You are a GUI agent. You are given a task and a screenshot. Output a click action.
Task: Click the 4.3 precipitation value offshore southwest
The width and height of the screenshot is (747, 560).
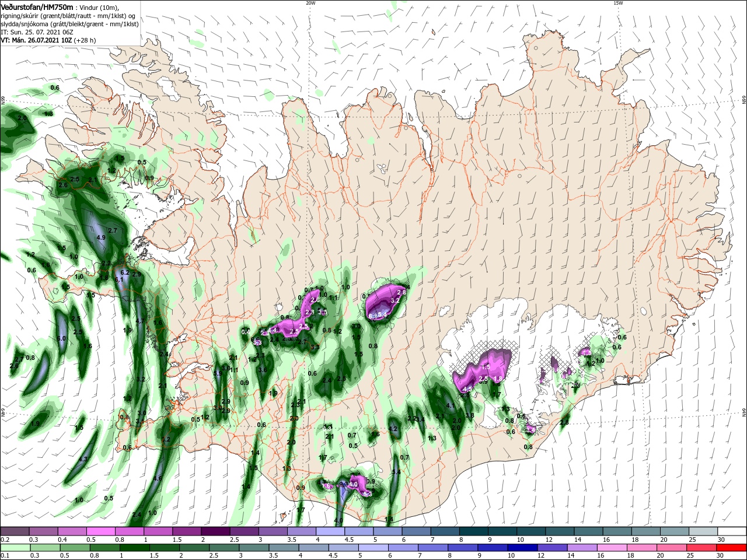pyautogui.click(x=83, y=459)
